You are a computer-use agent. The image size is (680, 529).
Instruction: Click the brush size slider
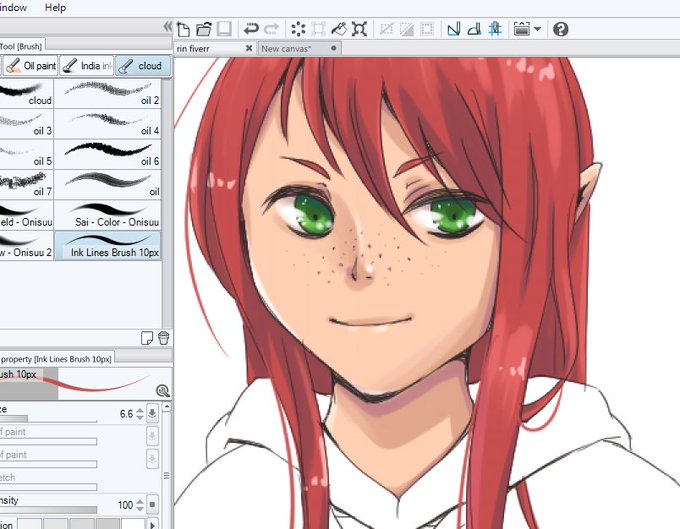coord(48,419)
